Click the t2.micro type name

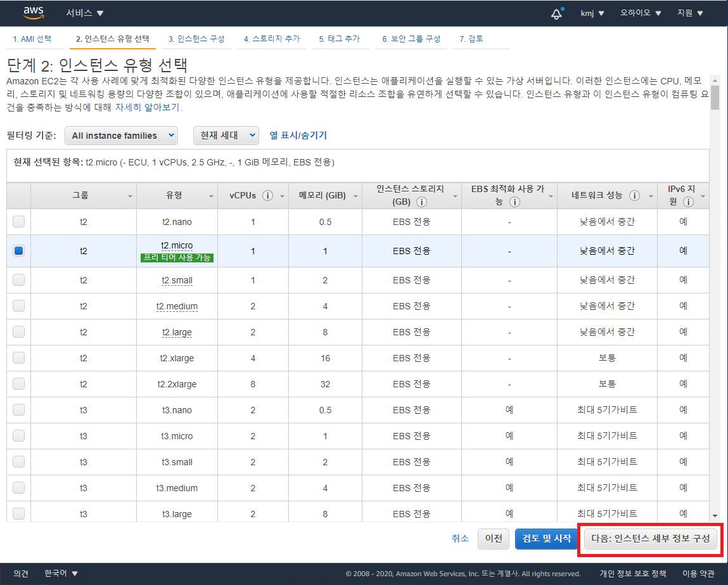(x=177, y=245)
